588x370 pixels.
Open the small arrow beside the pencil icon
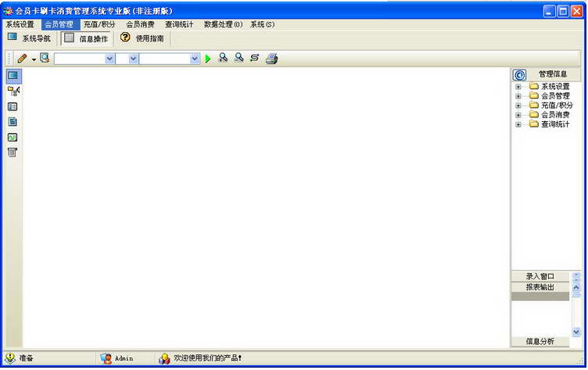coord(34,59)
